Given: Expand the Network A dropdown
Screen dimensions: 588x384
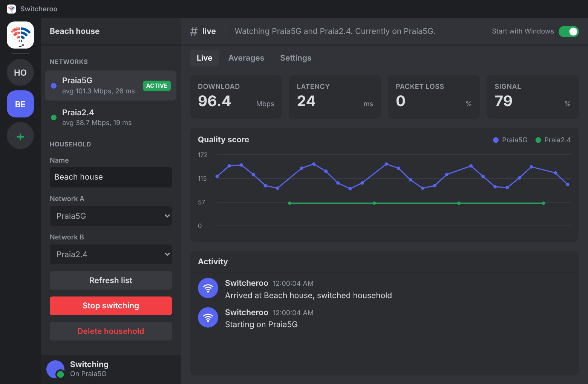Looking at the screenshot, I should click(x=111, y=216).
